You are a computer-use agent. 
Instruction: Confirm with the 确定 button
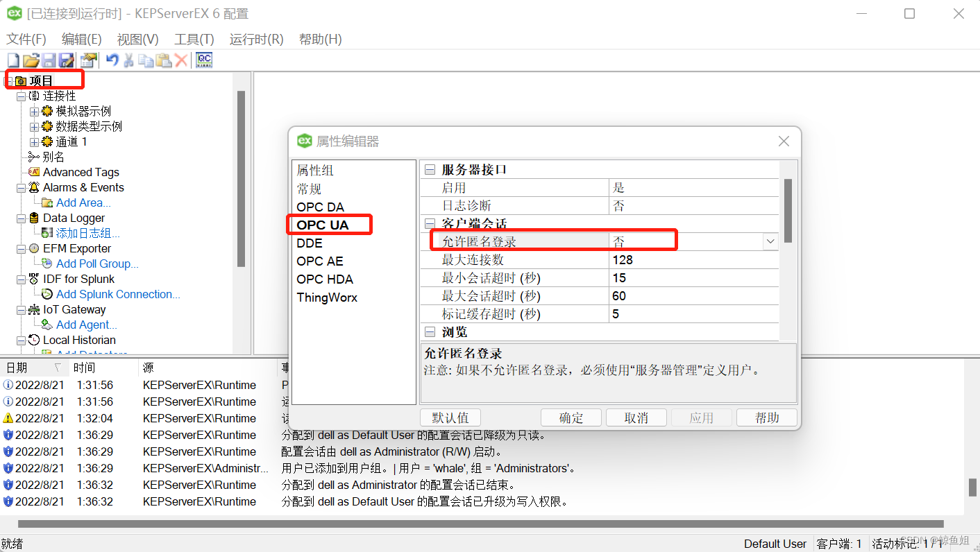tap(571, 417)
